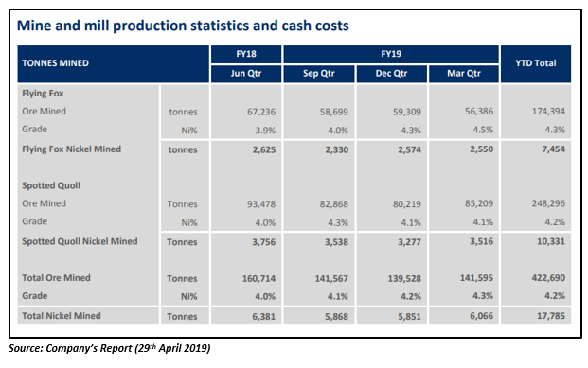Click the YTD Total header
588x368 pixels.
(536, 63)
